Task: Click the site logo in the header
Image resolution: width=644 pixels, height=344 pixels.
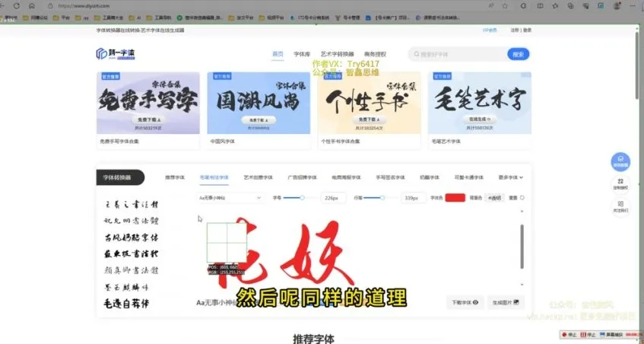Action: (114, 53)
